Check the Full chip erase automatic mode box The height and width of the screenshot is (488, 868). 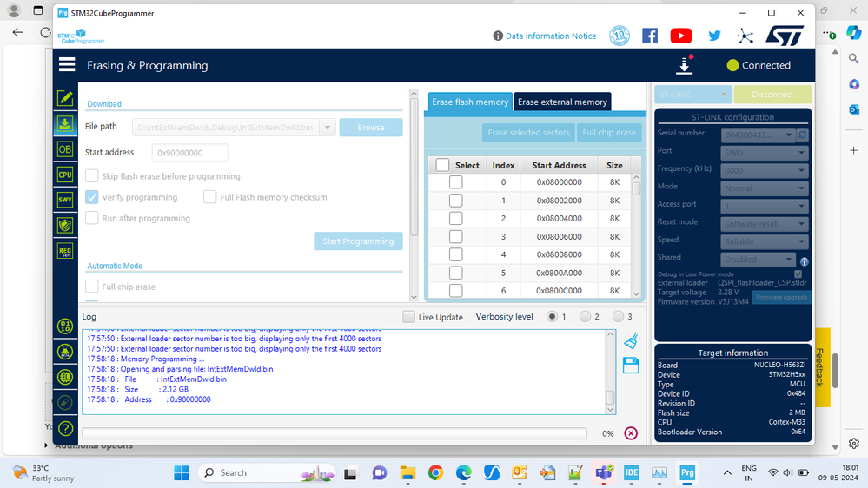92,287
